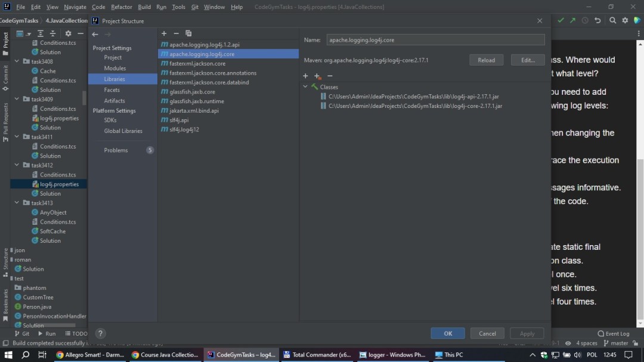Click the Search Everywhere magnifier icon
The image size is (644, 362).
click(x=612, y=20)
